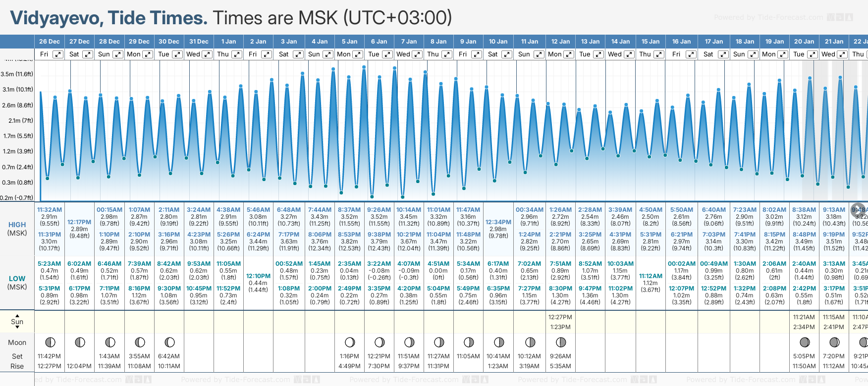Click the moon phase icon for 12 Jan
This screenshot has width=868, height=386.
[561, 342]
